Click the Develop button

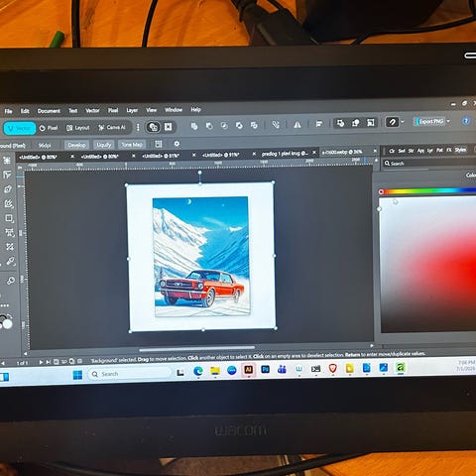[76, 145]
